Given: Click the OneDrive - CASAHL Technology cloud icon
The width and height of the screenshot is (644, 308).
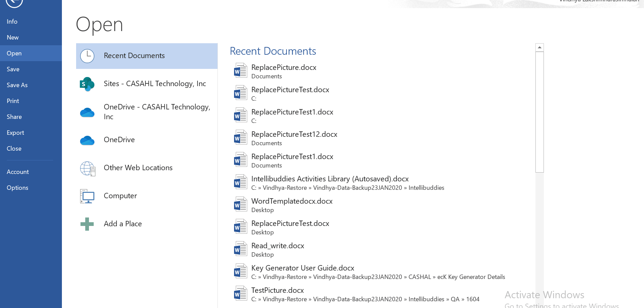Looking at the screenshot, I should [x=87, y=112].
